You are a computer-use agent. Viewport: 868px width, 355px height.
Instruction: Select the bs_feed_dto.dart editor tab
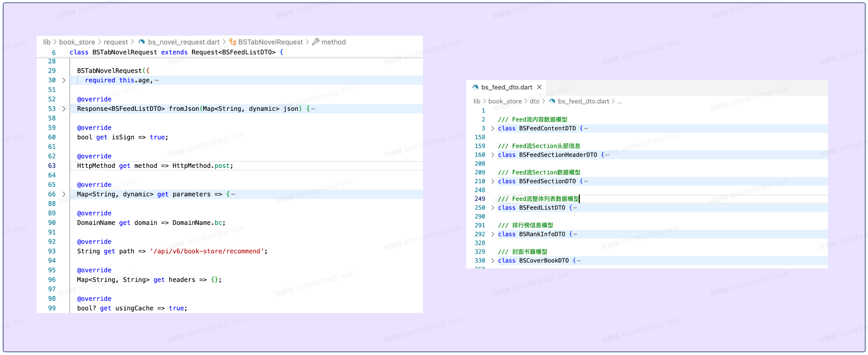[x=506, y=87]
